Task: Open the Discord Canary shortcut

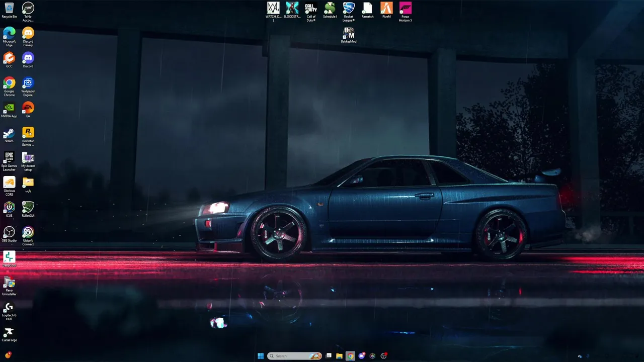Action: [28, 37]
